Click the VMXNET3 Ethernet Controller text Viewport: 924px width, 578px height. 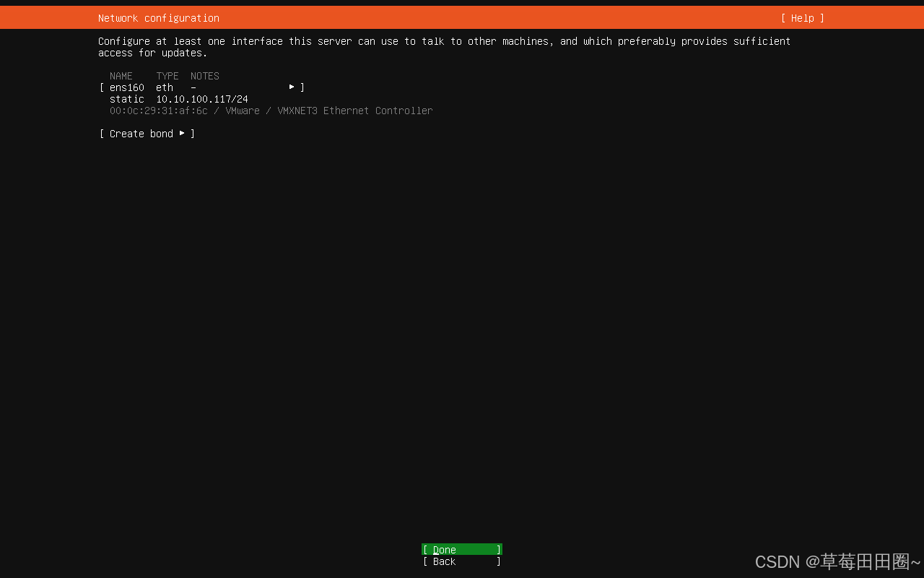[x=354, y=111]
